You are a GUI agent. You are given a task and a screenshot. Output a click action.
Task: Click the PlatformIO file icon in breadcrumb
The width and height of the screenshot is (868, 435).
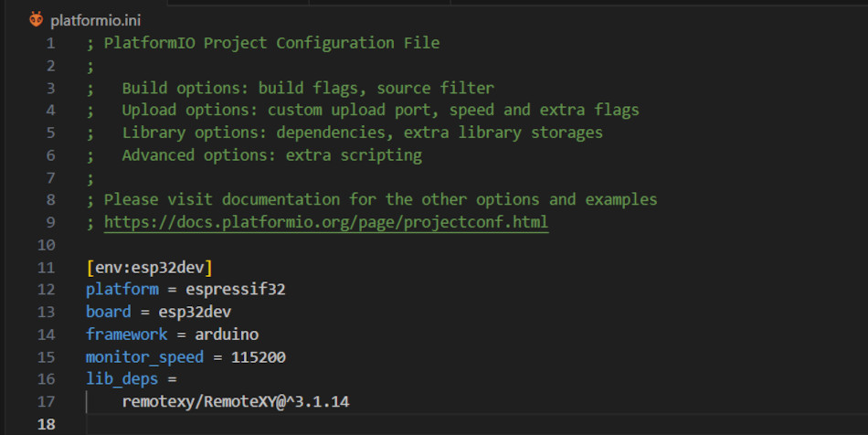(x=36, y=20)
